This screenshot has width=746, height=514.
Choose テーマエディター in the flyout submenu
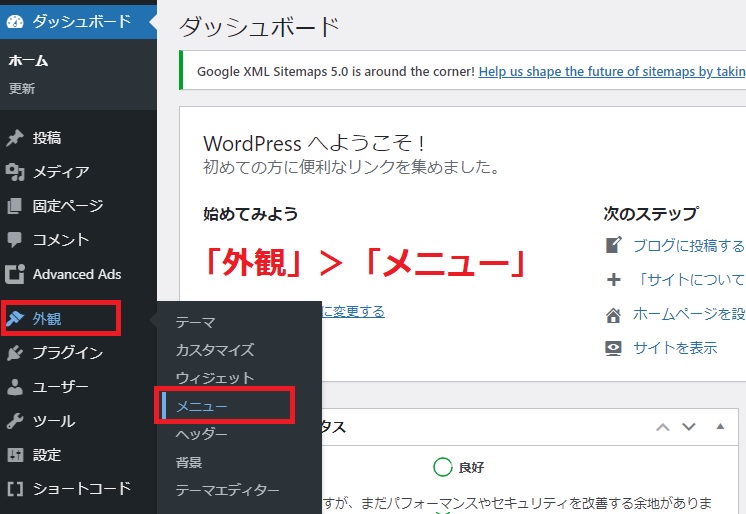[x=227, y=490]
